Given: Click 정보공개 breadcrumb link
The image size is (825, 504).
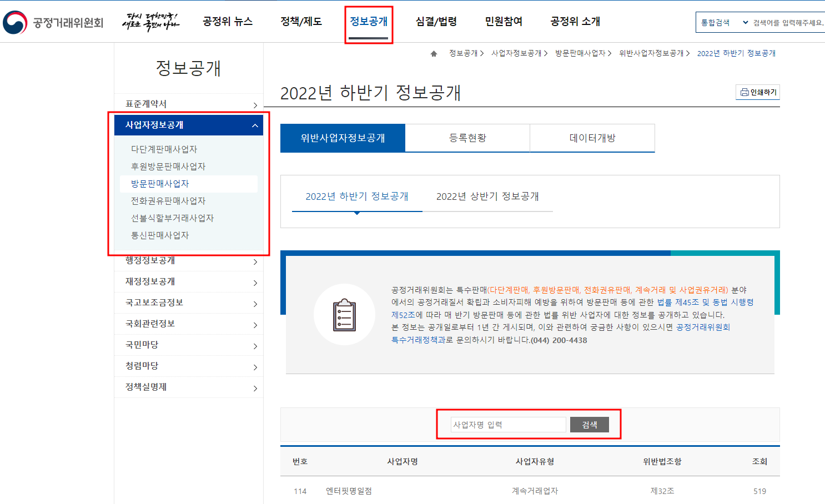Looking at the screenshot, I should point(463,53).
